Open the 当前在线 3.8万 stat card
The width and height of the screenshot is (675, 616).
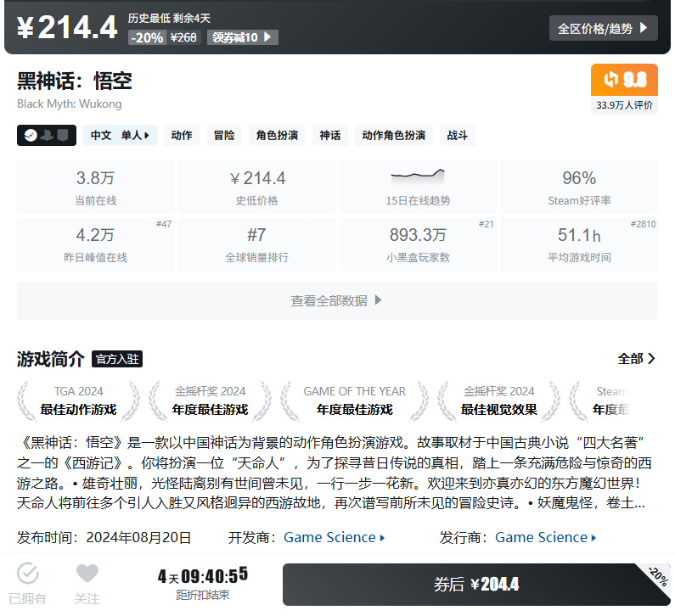coord(95,188)
